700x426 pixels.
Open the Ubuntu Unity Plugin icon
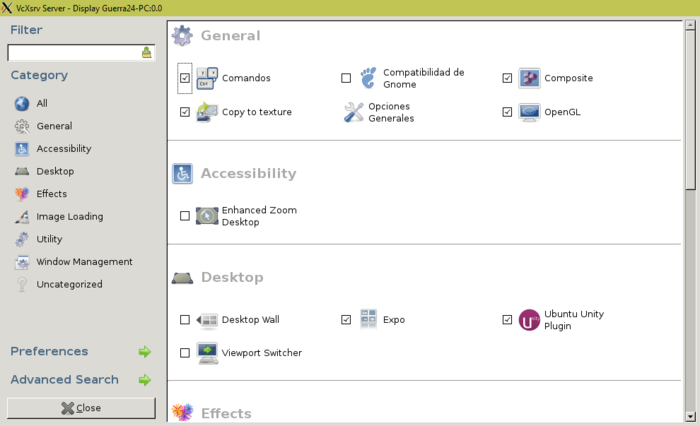click(529, 320)
